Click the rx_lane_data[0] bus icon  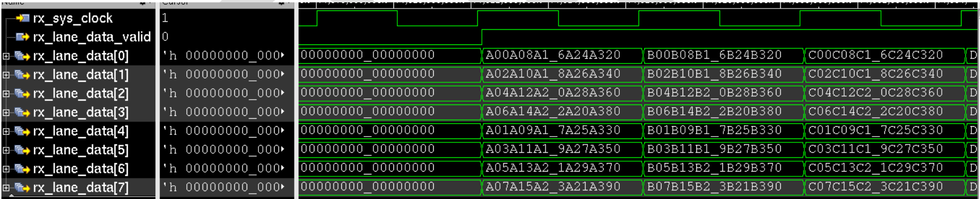point(22,56)
